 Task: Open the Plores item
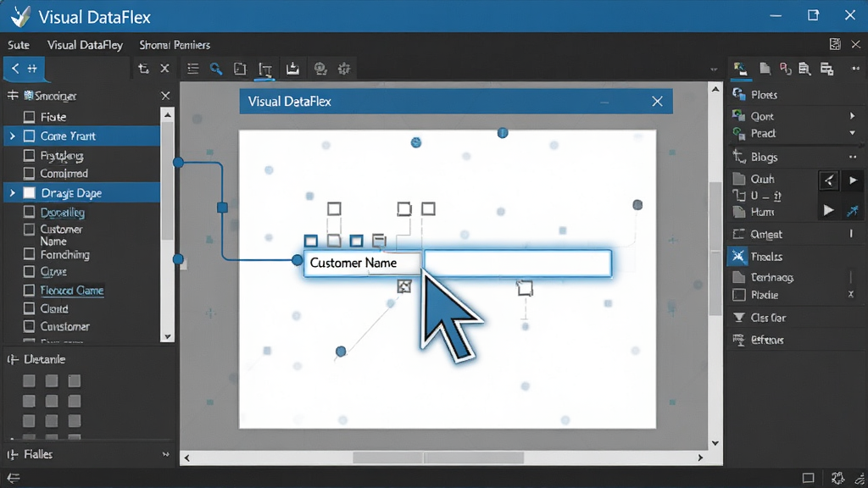tap(764, 95)
